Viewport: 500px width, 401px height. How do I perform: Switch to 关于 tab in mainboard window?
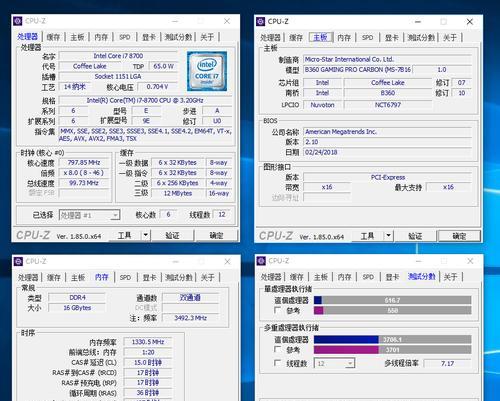tap(450, 38)
